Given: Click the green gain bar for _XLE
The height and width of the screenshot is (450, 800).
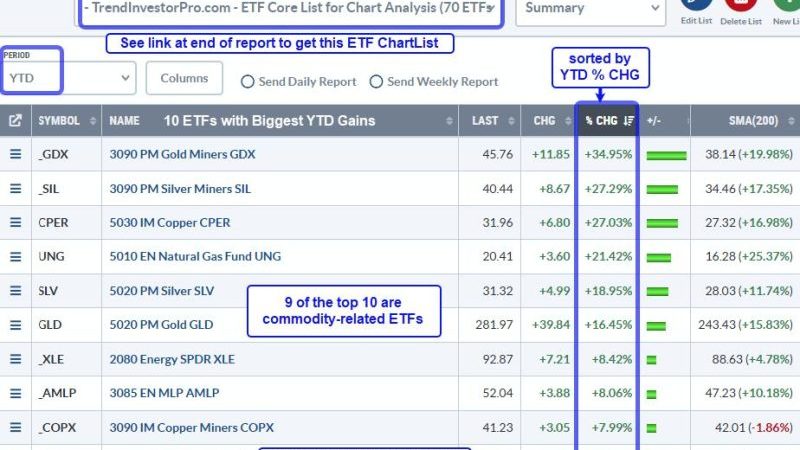Looking at the screenshot, I should [x=652, y=360].
